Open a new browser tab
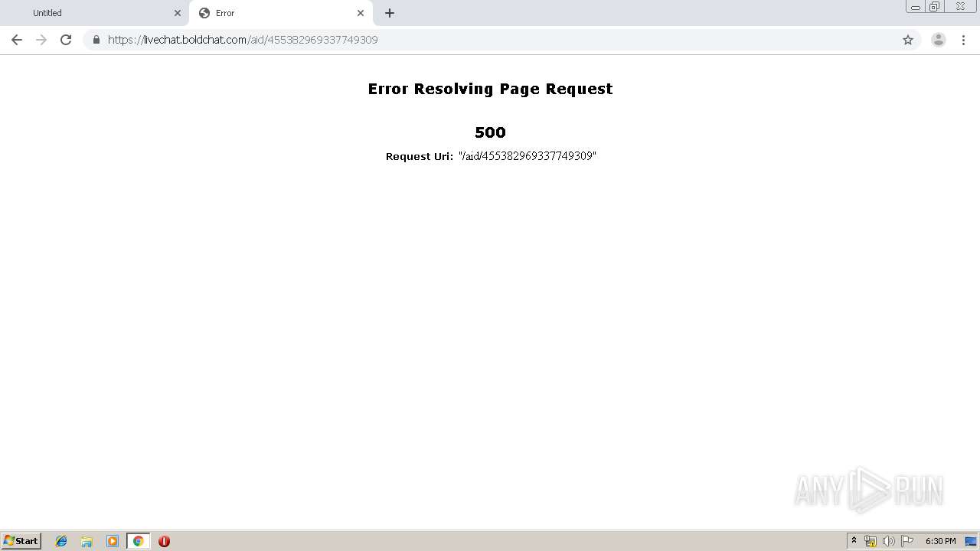Viewport: 980px width, 551px height. click(x=390, y=13)
